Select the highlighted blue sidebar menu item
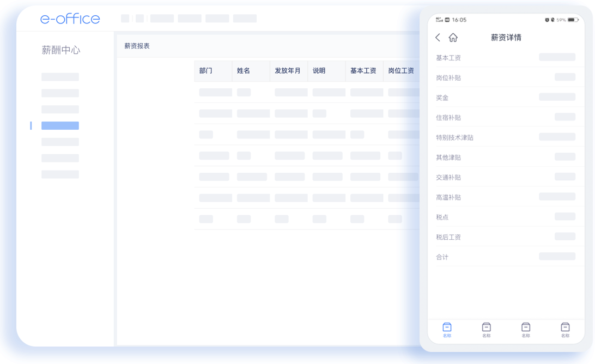The image size is (595, 364). coord(60,126)
